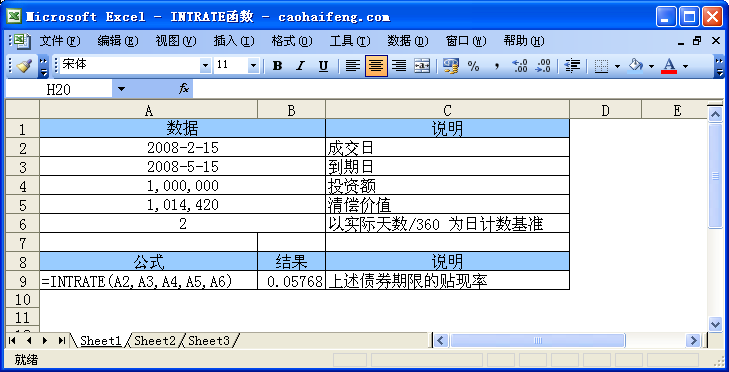The image size is (729, 372).
Task: Go to previous sheet tab arrow
Action: tap(29, 341)
